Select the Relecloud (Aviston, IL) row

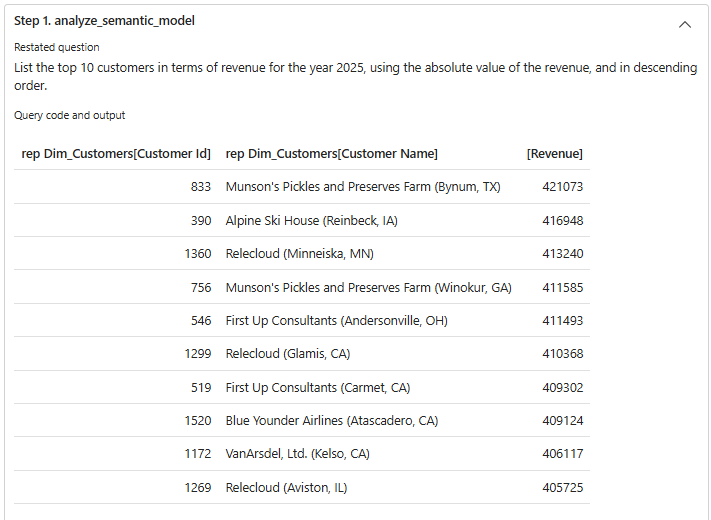tap(286, 488)
